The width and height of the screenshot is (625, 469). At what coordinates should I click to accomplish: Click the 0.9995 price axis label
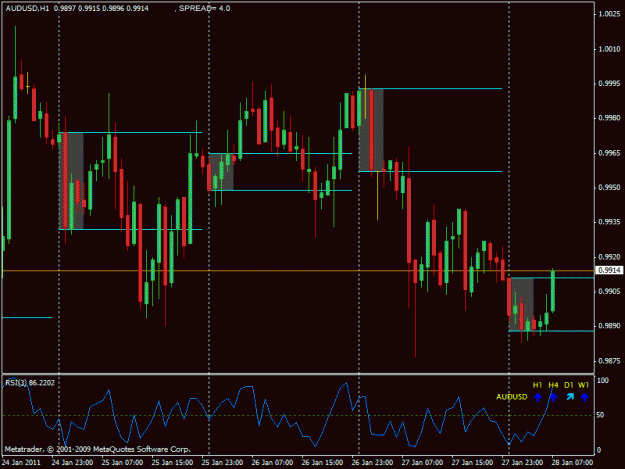click(x=609, y=83)
